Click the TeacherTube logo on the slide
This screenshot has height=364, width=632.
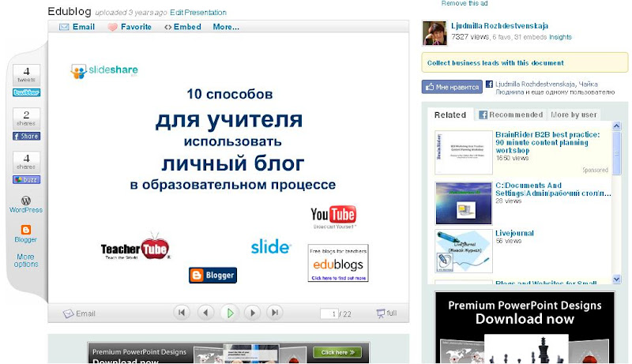[x=135, y=246]
